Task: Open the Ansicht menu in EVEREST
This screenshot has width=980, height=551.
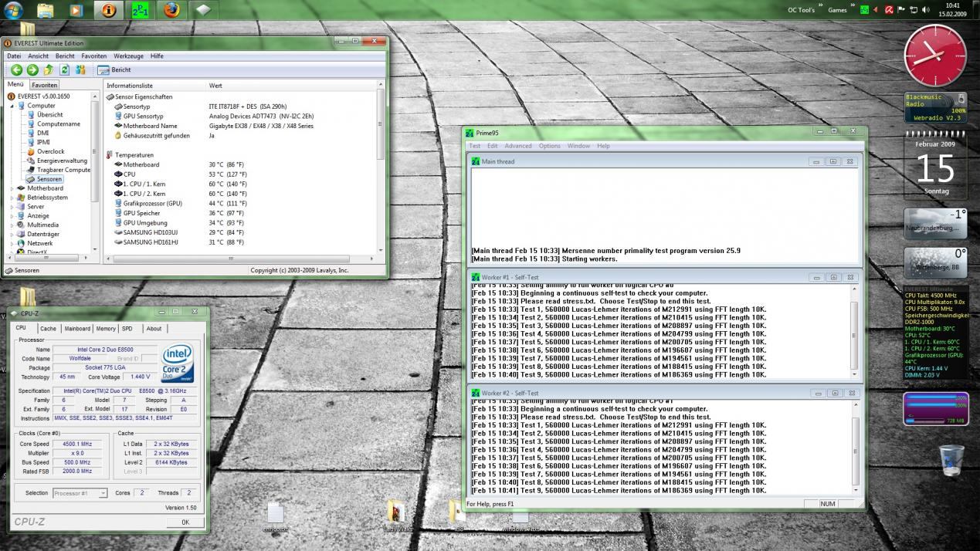Action: coord(39,56)
